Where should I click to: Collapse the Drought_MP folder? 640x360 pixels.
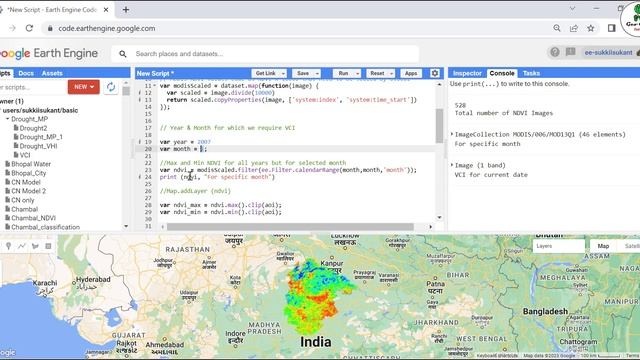[7, 119]
